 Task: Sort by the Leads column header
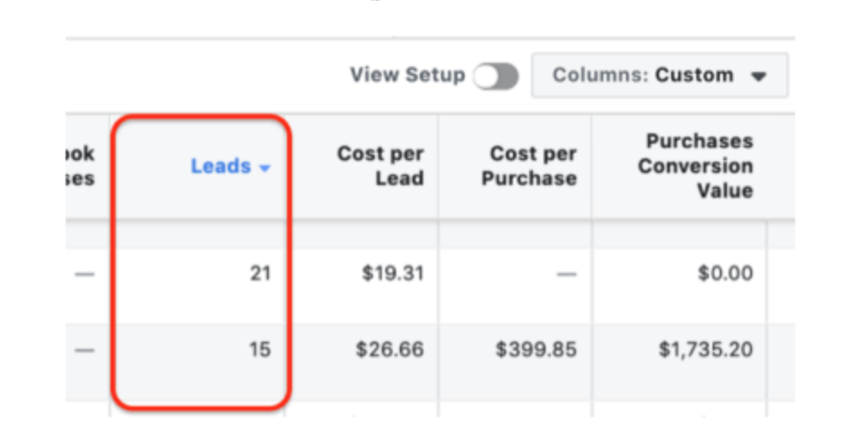[x=220, y=166]
